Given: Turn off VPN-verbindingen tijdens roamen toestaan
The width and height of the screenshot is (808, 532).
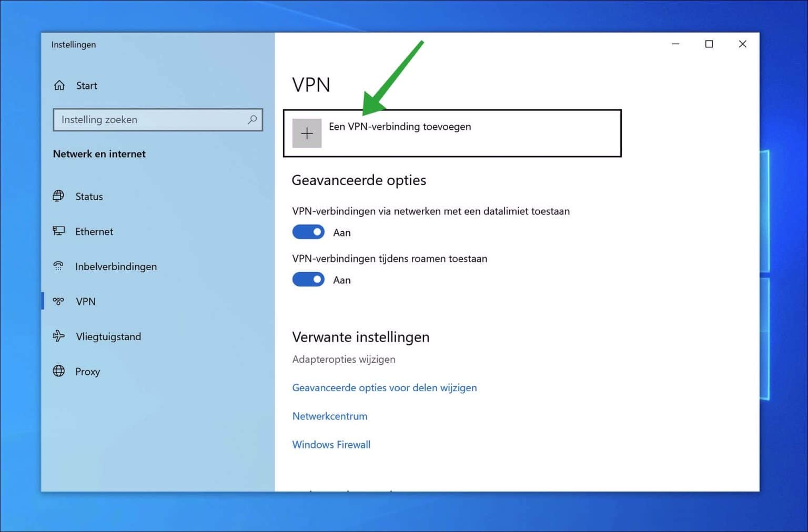Looking at the screenshot, I should coord(308,279).
